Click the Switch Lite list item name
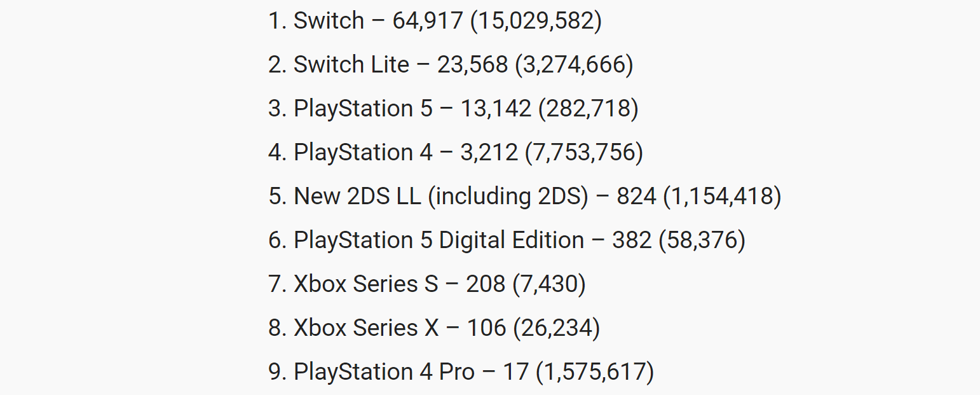This screenshot has height=395, width=980. (x=351, y=65)
